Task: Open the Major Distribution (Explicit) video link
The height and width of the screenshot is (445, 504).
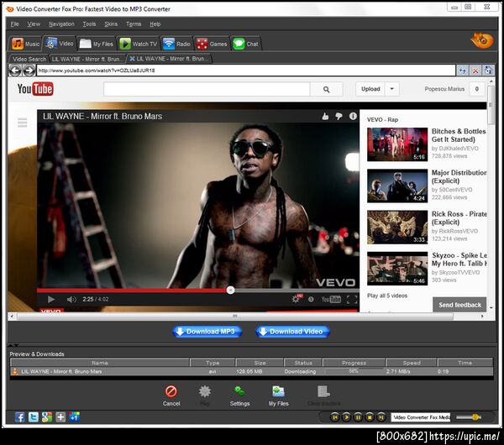Action: [459, 176]
